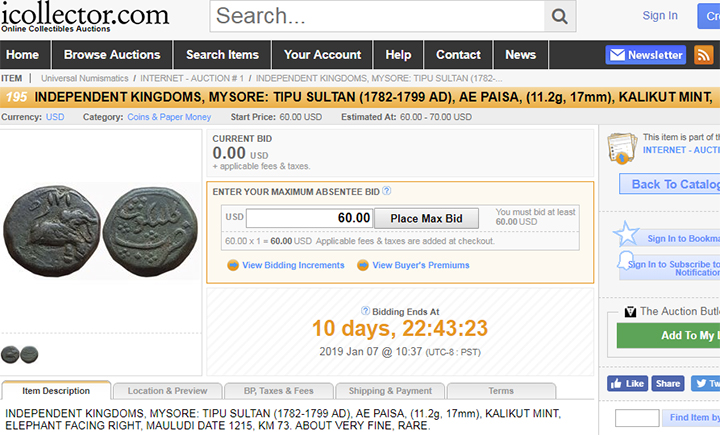
Task: Click the Coins & Paper Money category link
Action: pos(169,117)
